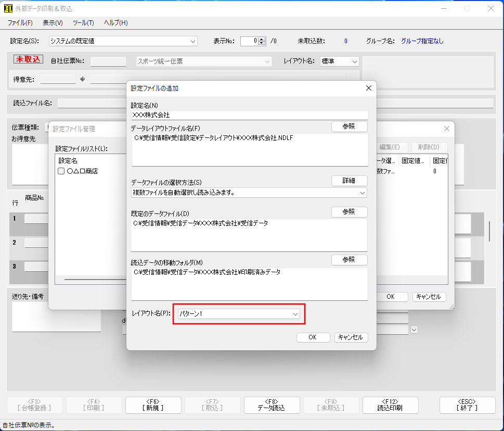Click the diamond lookup icon beside 得意先

tap(83, 79)
